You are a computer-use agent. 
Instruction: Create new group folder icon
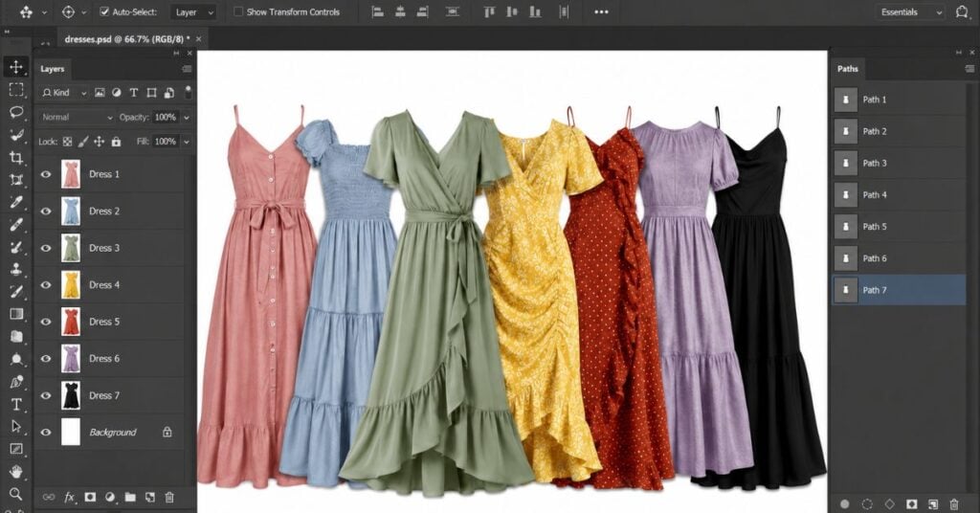(x=130, y=498)
